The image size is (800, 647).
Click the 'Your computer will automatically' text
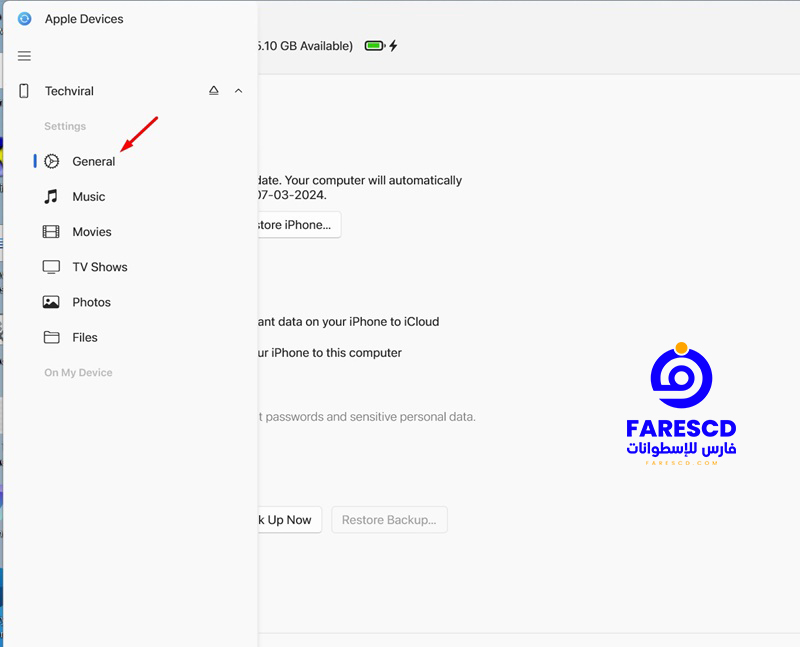point(373,180)
